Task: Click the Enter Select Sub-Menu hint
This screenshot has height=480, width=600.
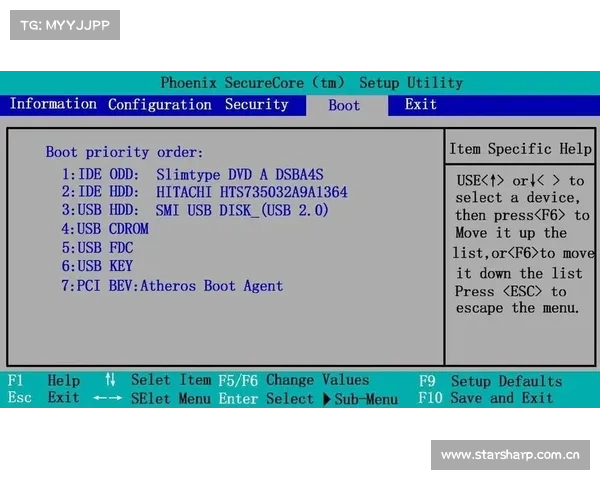Action: pos(308,399)
